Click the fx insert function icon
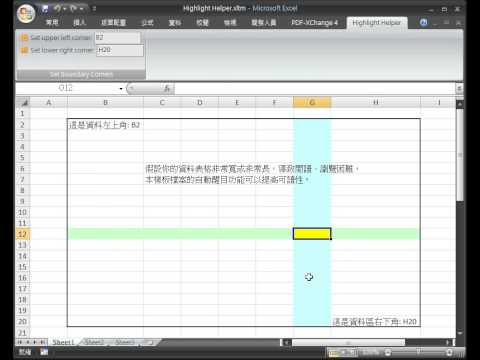The width and height of the screenshot is (480, 360). [167, 88]
